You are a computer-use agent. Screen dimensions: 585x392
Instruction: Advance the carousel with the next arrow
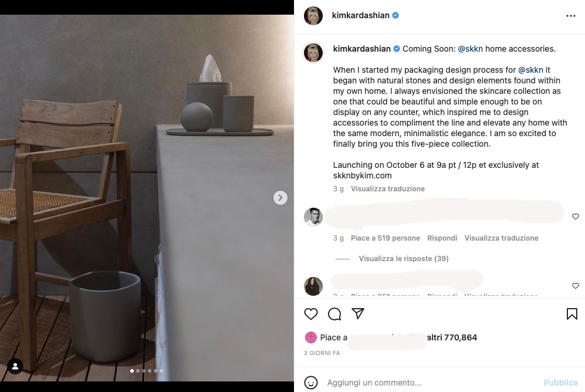tap(280, 198)
